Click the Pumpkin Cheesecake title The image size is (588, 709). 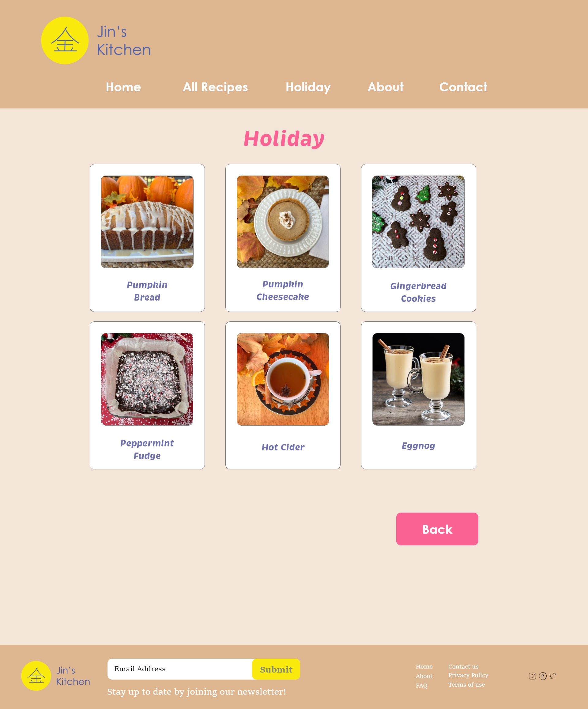tap(283, 290)
